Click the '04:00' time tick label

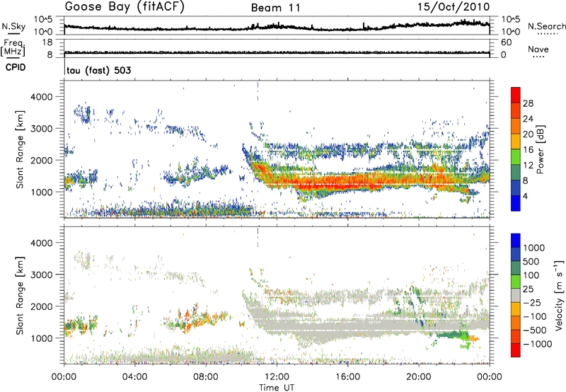click(135, 377)
